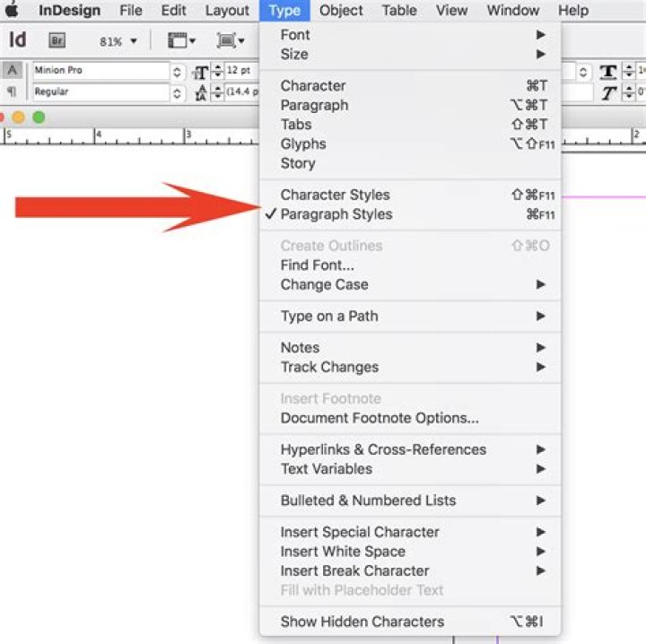
Task: Choose Story from Type menu
Action: point(410,163)
